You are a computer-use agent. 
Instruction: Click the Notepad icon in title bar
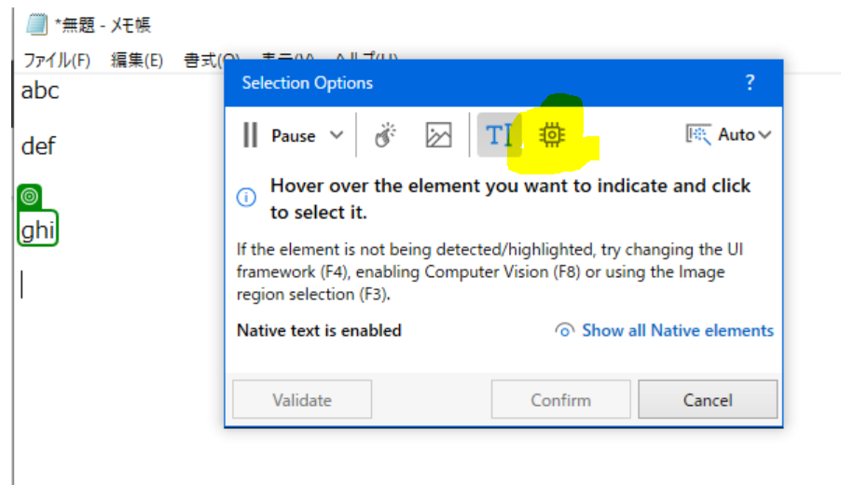click(36, 24)
